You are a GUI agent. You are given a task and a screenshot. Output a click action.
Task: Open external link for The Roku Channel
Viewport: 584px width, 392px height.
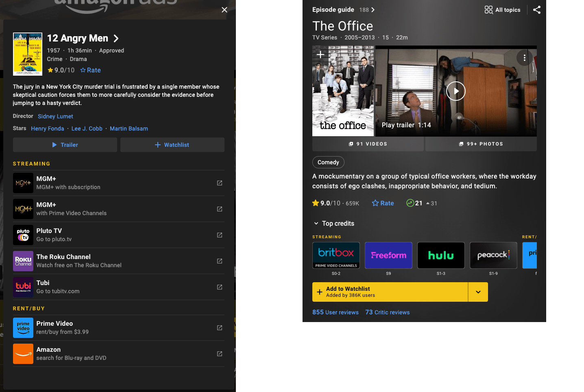click(220, 261)
